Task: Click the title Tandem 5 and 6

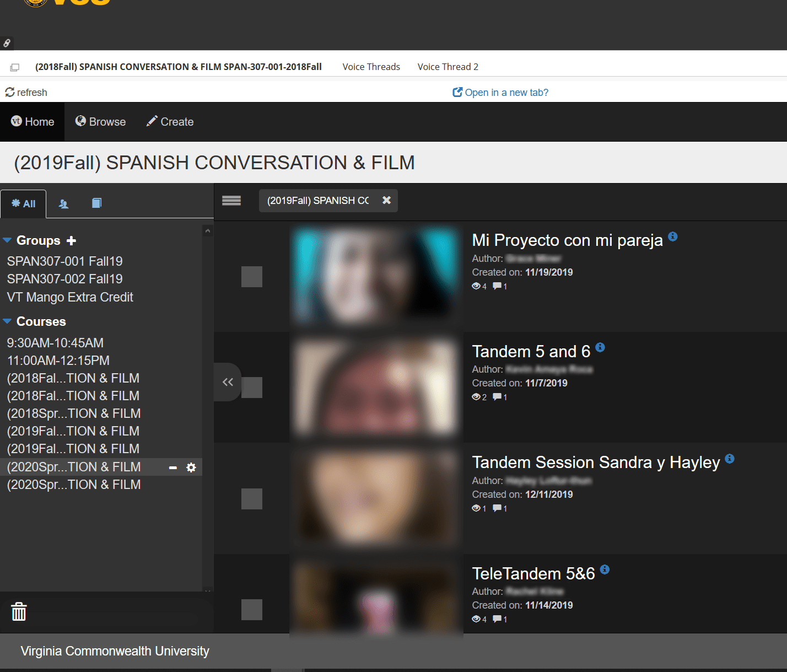Action: (x=531, y=351)
